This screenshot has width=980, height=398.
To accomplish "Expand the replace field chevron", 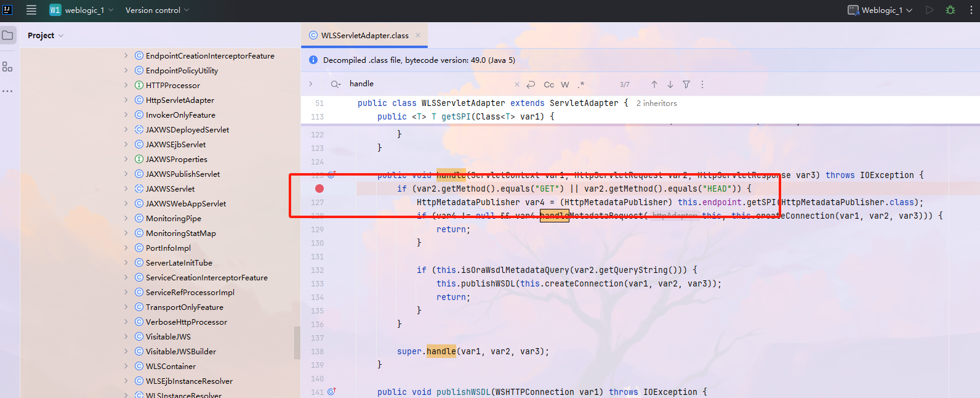I will [311, 84].
